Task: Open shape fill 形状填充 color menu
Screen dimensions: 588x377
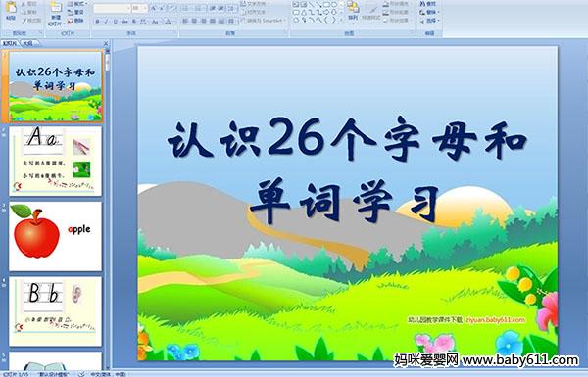Action: click(398, 4)
